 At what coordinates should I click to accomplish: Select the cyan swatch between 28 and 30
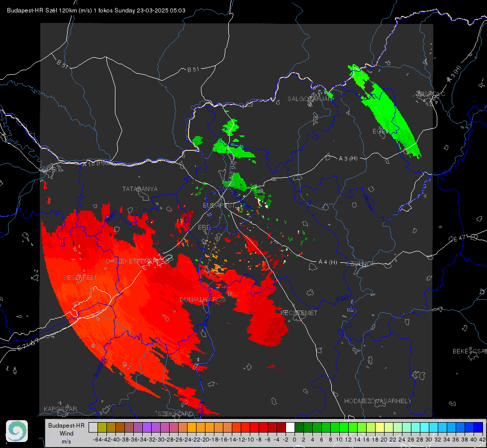424,428
